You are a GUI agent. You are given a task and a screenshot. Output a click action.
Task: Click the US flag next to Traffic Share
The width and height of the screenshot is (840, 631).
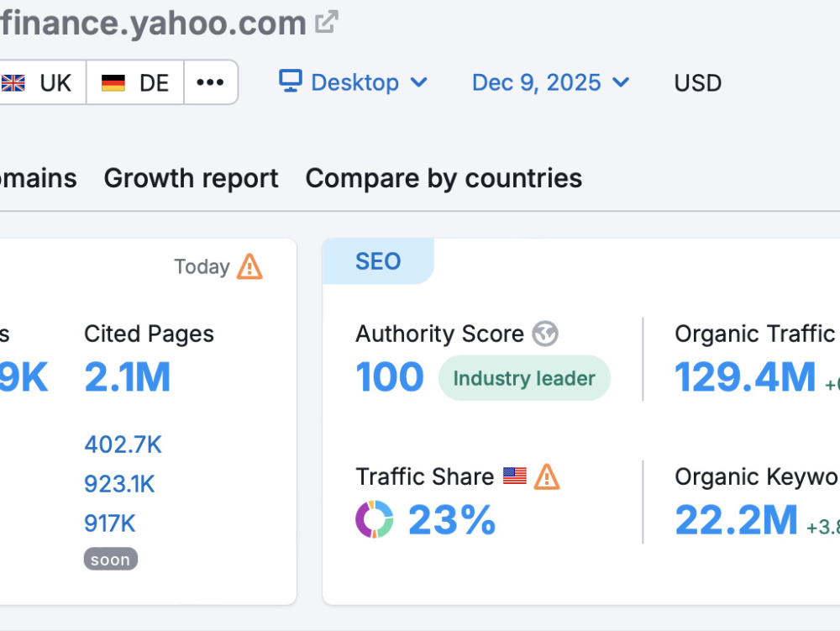[x=514, y=476]
